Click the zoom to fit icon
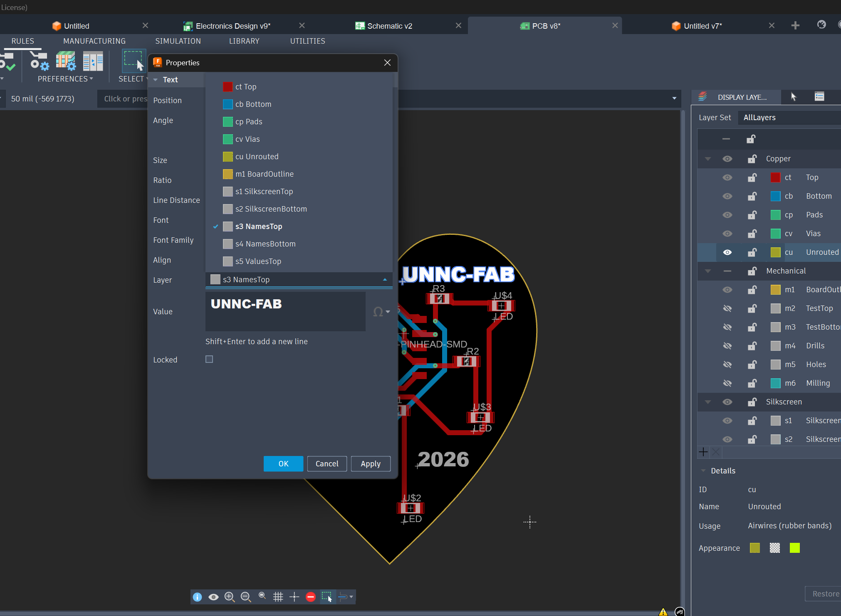Image resolution: width=841 pixels, height=616 pixels. (262, 596)
